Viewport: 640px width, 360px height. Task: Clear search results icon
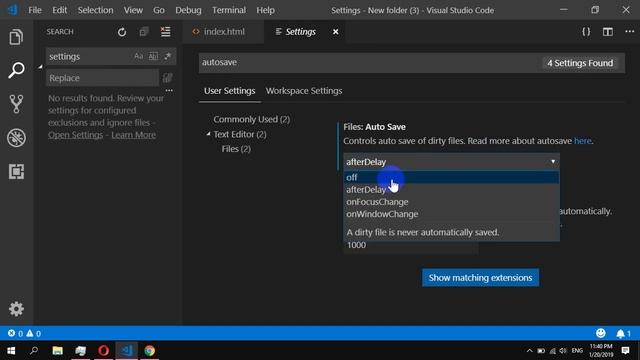pyautogui.click(x=165, y=32)
